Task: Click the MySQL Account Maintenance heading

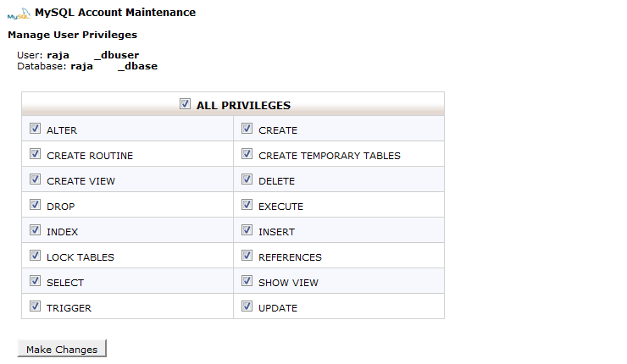Action: coord(115,13)
